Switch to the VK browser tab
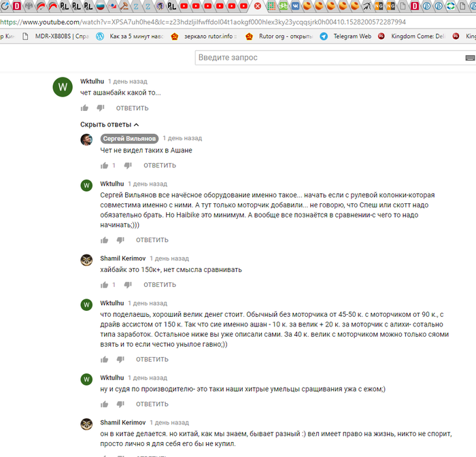 pyautogui.click(x=295, y=5)
